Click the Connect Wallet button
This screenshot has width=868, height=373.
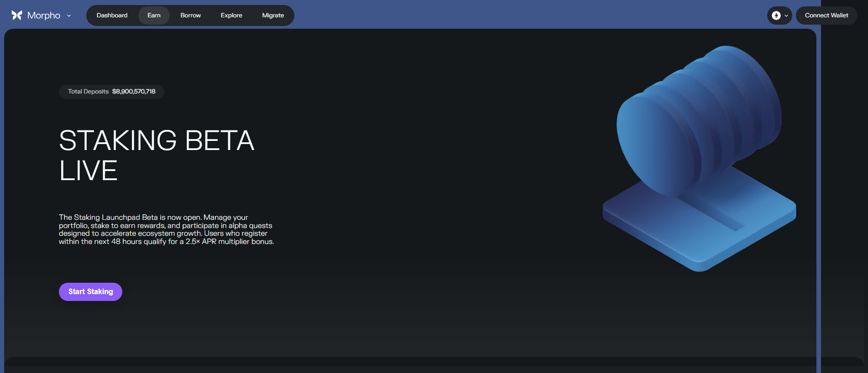[826, 16]
